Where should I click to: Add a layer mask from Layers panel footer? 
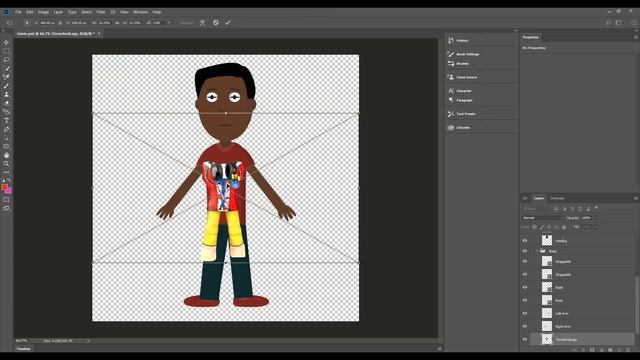[x=592, y=350]
